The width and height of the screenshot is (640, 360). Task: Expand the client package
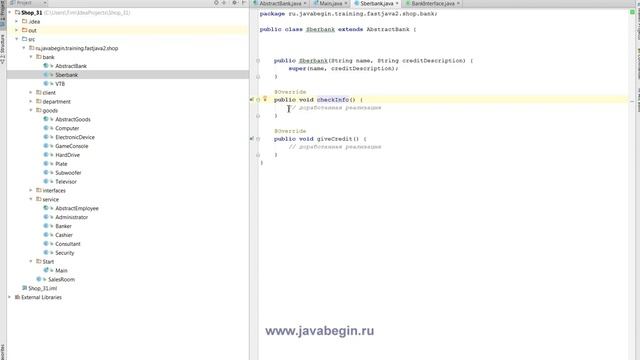pyautogui.click(x=31, y=93)
